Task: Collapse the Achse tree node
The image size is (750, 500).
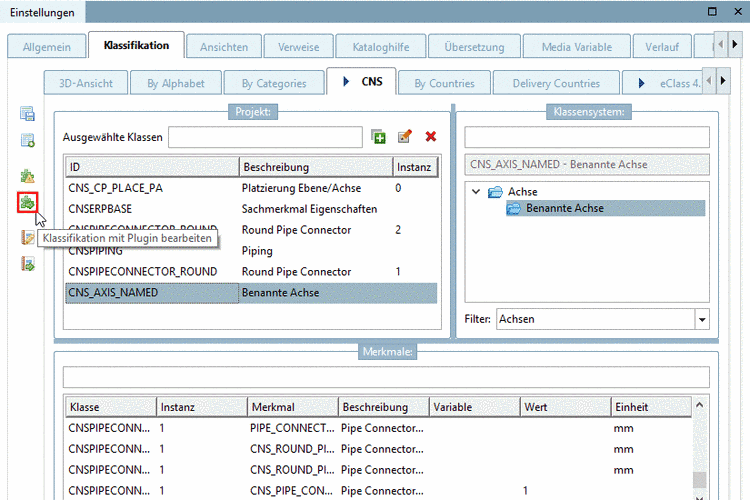Action: 476,192
